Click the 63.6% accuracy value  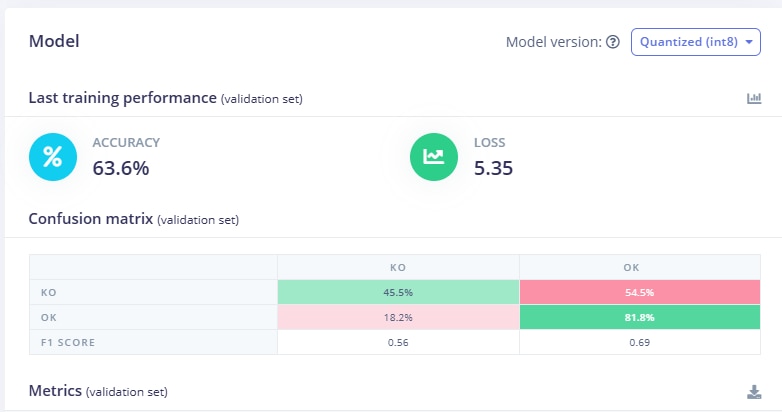point(121,168)
